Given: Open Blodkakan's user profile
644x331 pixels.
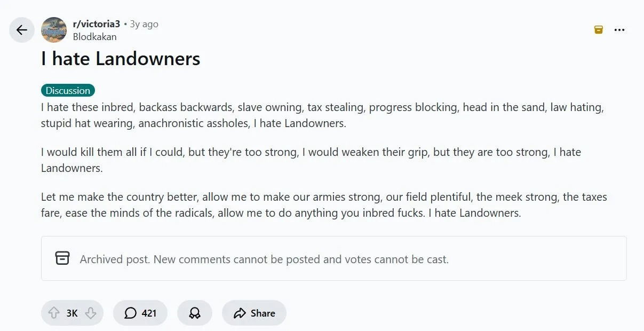Looking at the screenshot, I should point(94,37).
